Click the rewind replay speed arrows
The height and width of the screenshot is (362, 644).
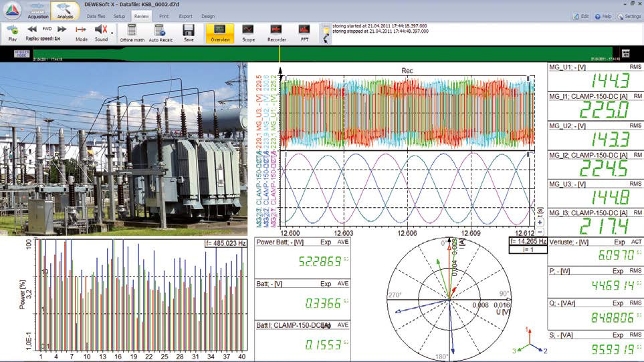(x=32, y=29)
